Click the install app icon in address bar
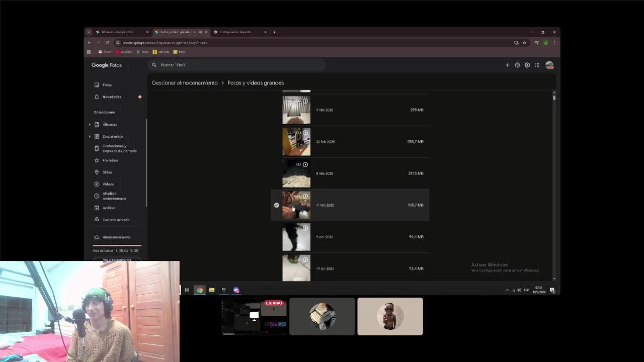Viewport: 644px width, 362px height. click(x=516, y=43)
